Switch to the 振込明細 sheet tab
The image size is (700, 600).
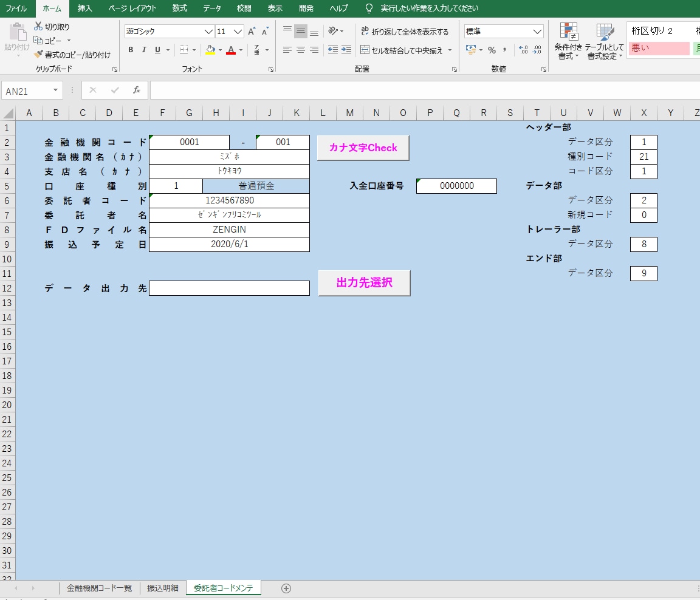click(163, 588)
